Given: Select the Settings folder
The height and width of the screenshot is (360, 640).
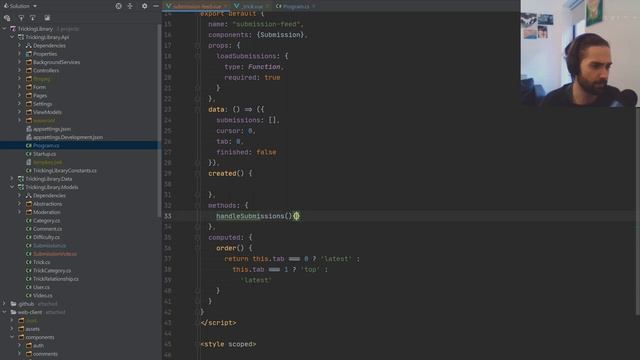Looking at the screenshot, I should coord(42,104).
